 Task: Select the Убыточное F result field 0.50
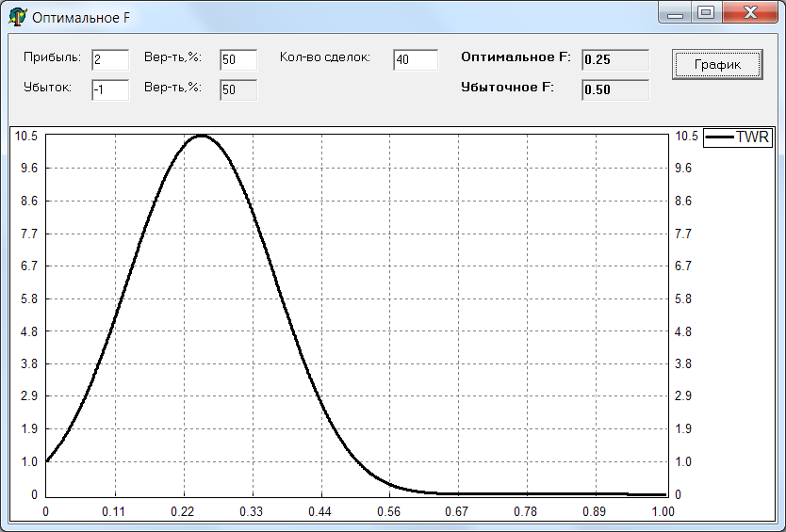615,89
